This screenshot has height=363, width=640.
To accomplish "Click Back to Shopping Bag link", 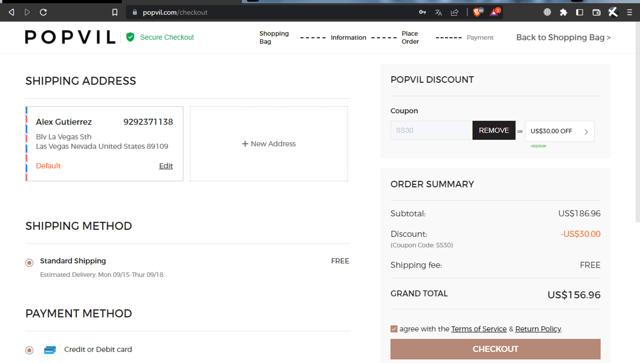I will pos(563,37).
